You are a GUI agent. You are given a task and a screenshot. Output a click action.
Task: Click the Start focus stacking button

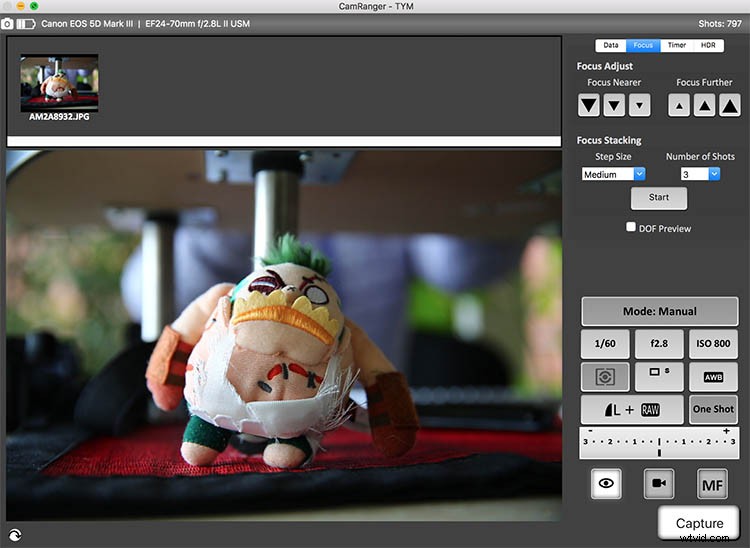click(x=659, y=197)
